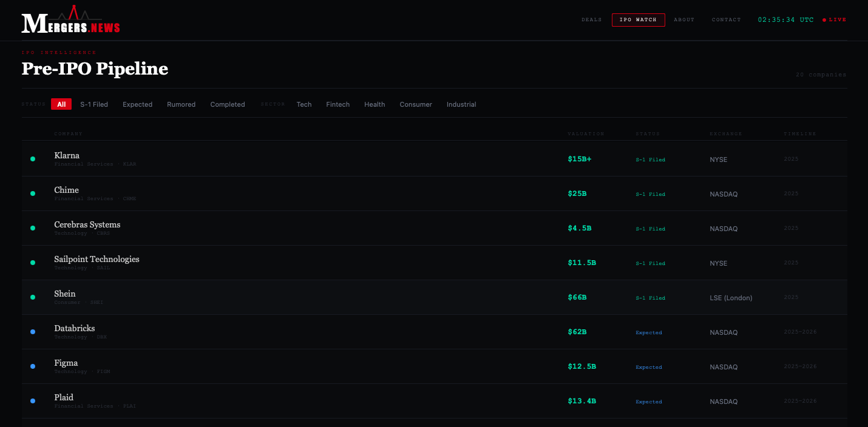This screenshot has width=868, height=427.
Task: Click the Valuation column header
Action: 586,133
